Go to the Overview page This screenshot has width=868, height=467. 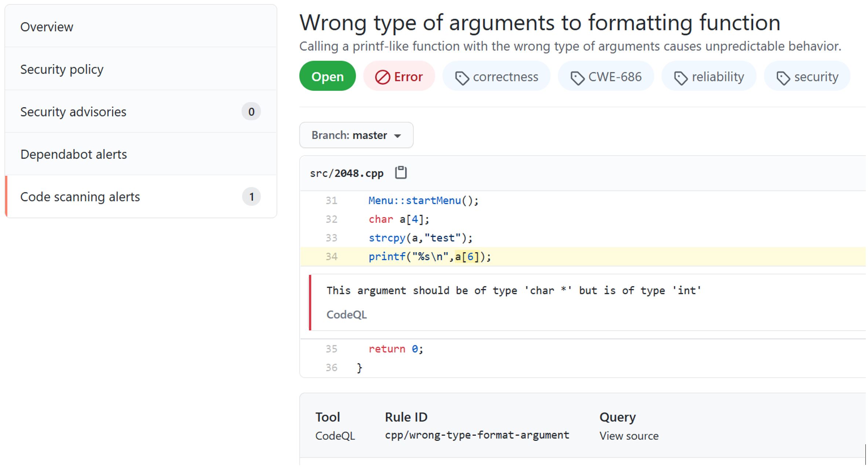coord(47,26)
